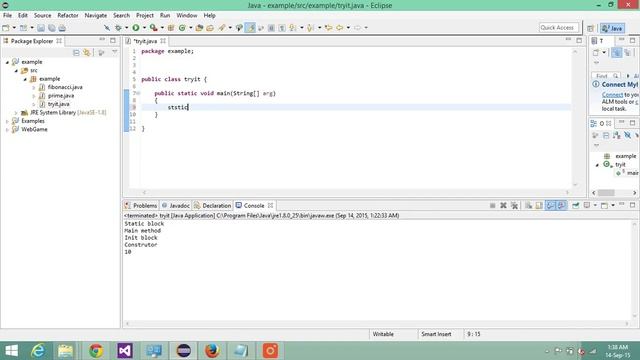
Task: Open the Run button dropdown arrow
Action: point(144,28)
